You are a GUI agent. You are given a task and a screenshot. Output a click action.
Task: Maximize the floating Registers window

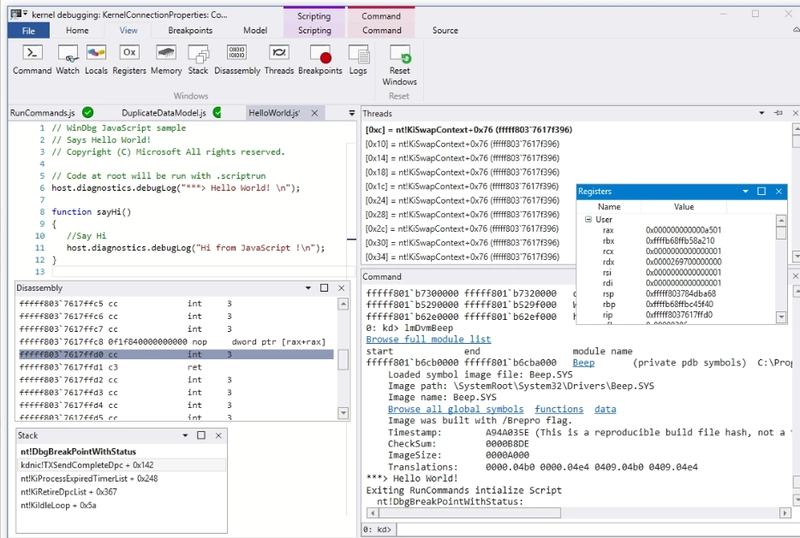761,191
